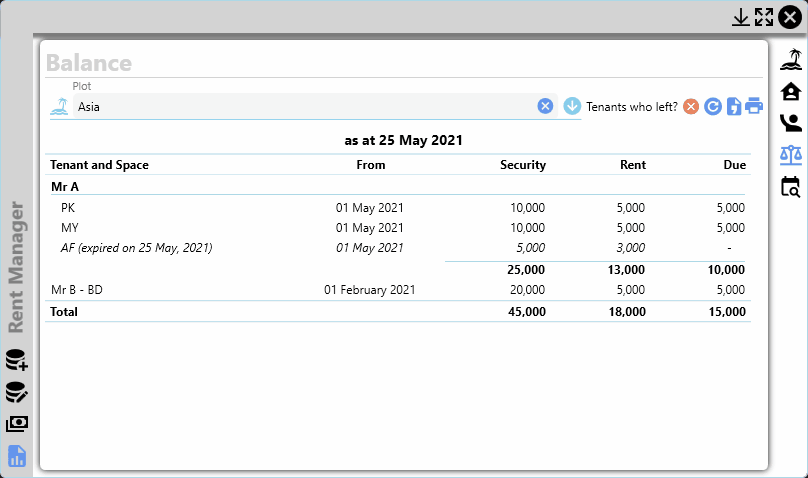
Task: Click the 13,000 subtotal rent value
Action: click(x=626, y=269)
